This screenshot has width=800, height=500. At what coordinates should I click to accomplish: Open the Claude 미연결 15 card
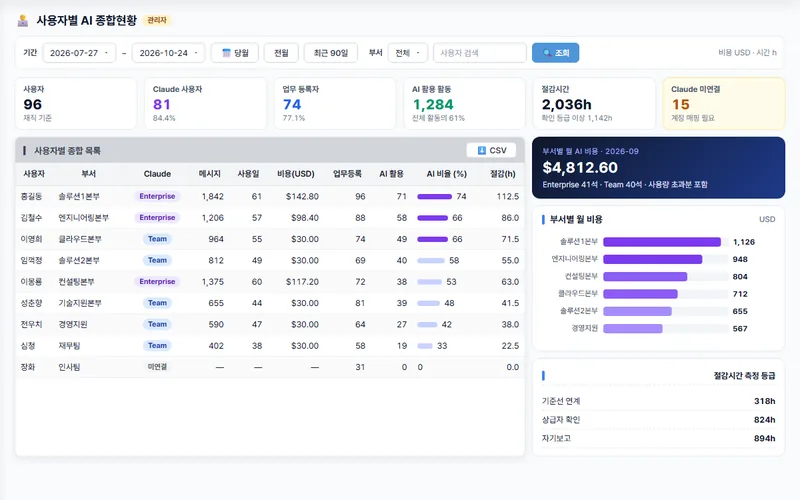coord(724,103)
